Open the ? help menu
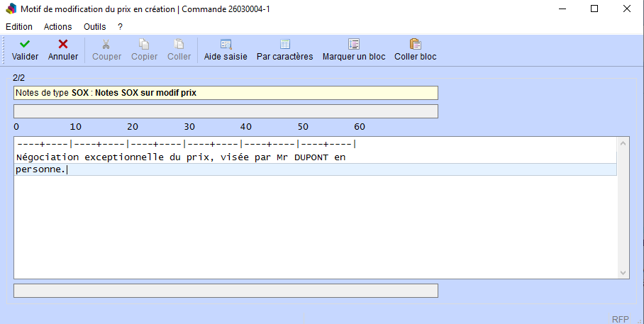The width and height of the screenshot is (644, 324). (121, 26)
